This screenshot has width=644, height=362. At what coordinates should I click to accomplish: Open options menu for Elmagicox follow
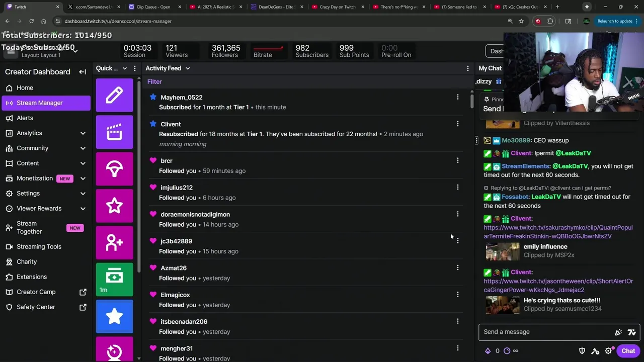coord(458,294)
